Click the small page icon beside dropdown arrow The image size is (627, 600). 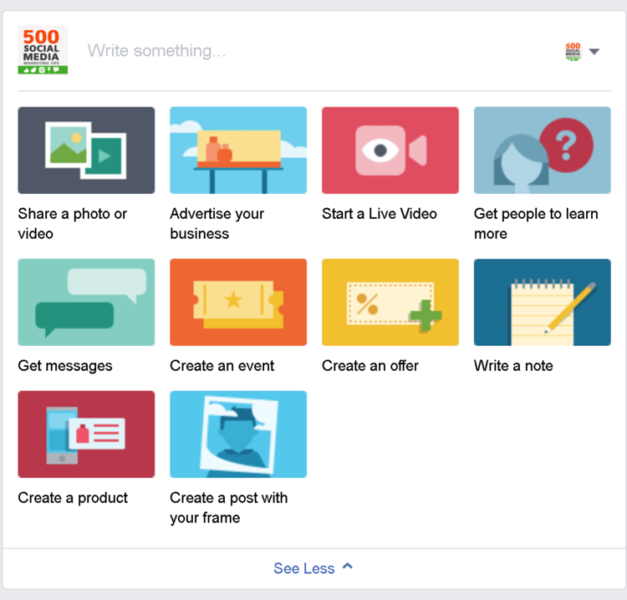573,51
